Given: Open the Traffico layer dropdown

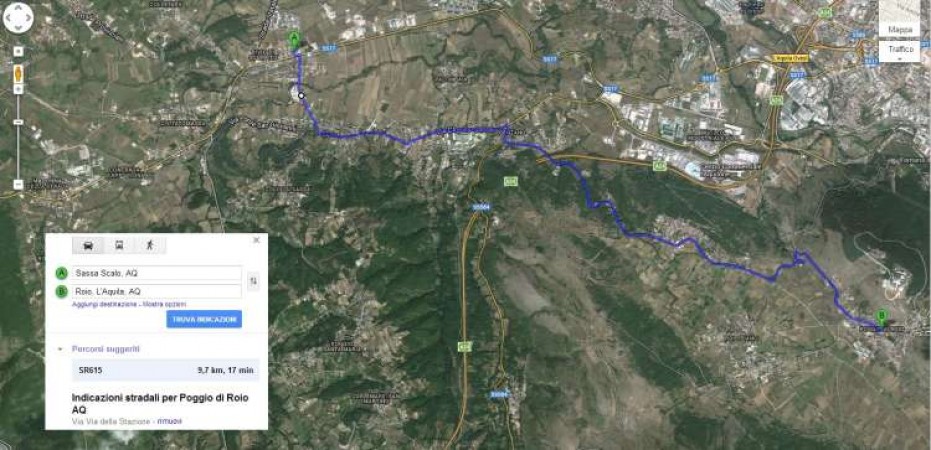Looking at the screenshot, I should coord(899,52).
